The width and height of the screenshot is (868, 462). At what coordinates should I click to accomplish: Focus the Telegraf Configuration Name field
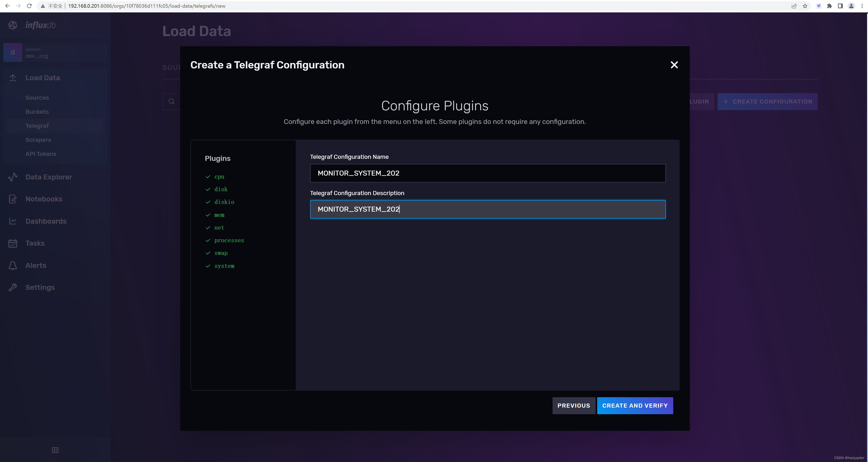[x=488, y=173]
